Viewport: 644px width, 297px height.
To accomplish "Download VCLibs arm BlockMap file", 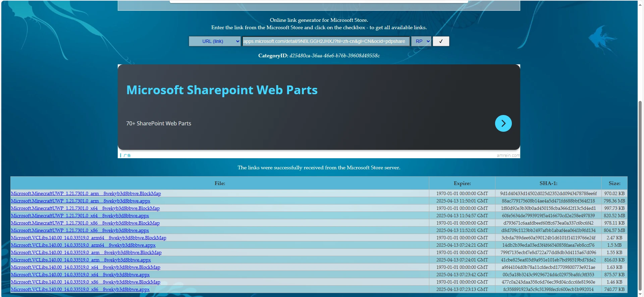I will (86, 252).
